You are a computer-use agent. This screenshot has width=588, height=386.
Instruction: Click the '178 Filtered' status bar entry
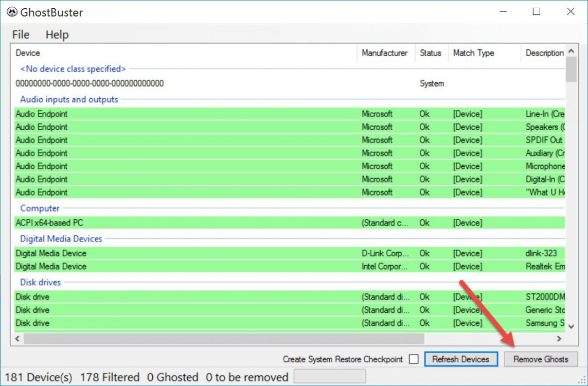tap(110, 377)
